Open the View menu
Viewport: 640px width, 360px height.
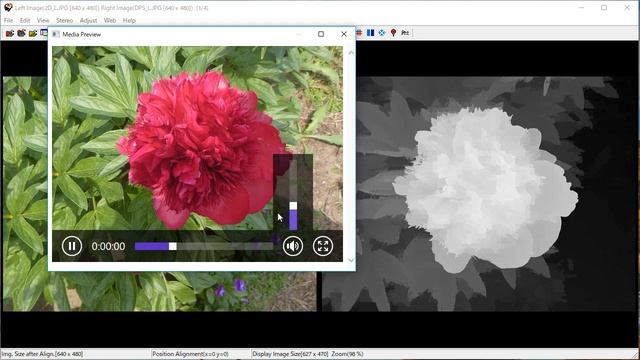(43, 20)
